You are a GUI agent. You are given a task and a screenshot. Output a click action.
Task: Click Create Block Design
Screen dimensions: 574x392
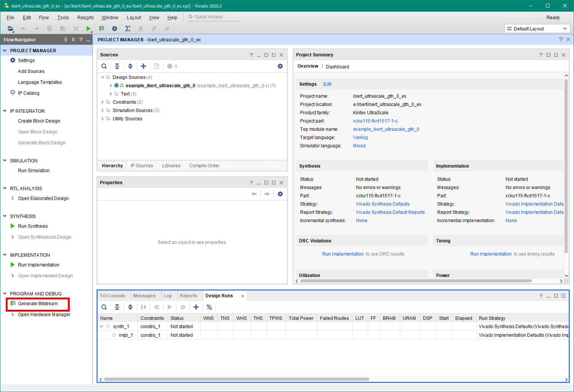tap(39, 121)
